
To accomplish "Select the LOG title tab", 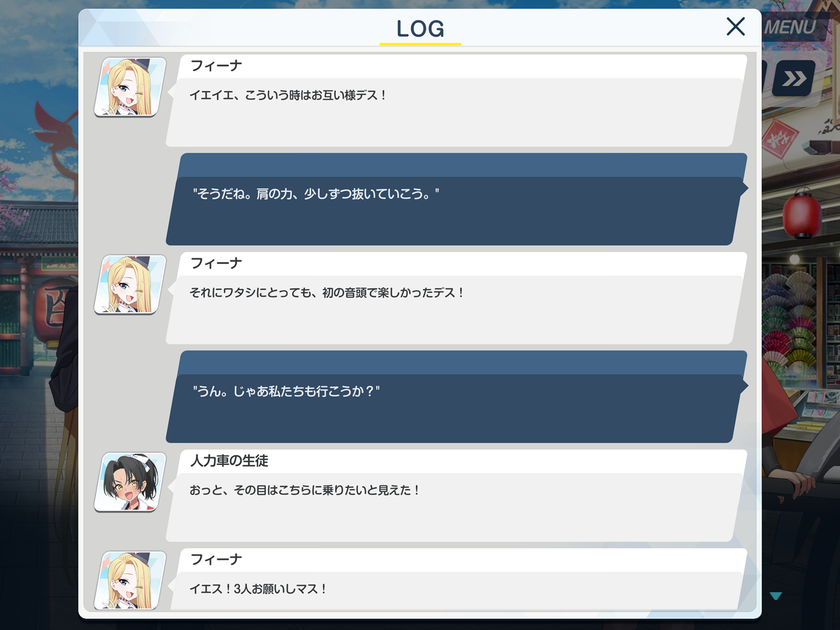I will pyautogui.click(x=420, y=30).
